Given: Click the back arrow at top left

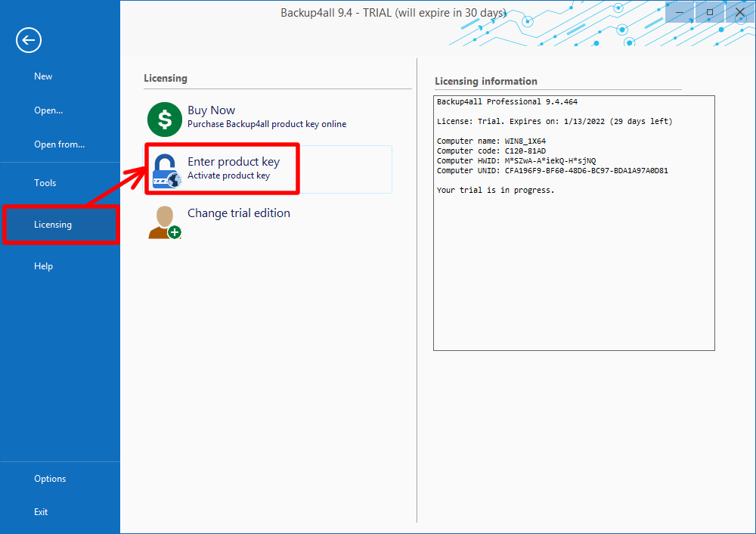Looking at the screenshot, I should click(x=28, y=39).
